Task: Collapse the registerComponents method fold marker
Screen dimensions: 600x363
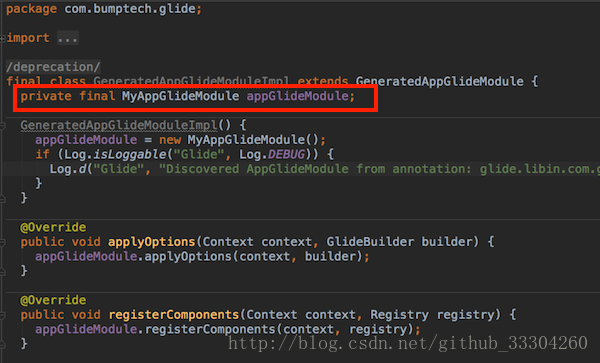Action: coord(3,315)
